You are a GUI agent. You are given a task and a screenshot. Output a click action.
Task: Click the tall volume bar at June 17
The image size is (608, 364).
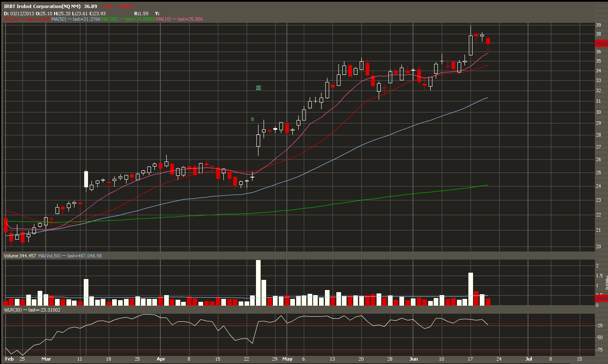(470, 289)
